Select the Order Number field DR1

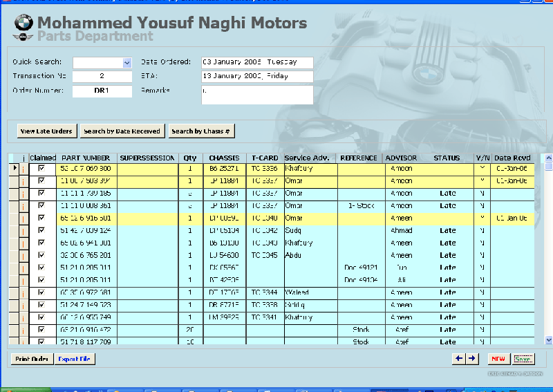pyautogui.click(x=102, y=91)
